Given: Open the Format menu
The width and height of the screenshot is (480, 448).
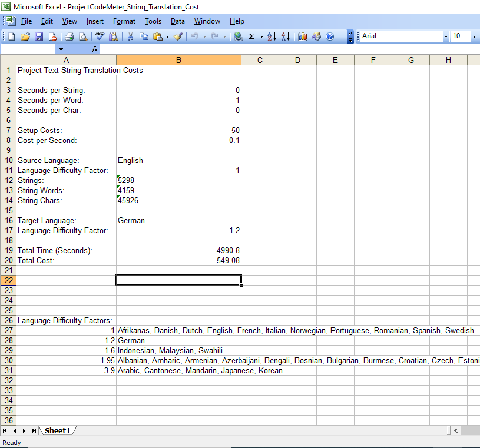Looking at the screenshot, I should click(124, 21).
